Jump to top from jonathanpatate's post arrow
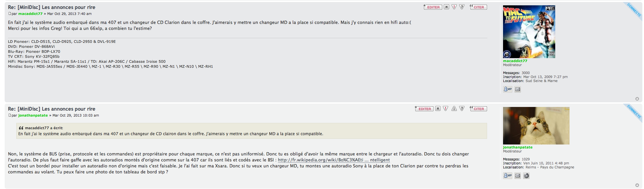The height and width of the screenshot is (189, 644). click(637, 185)
